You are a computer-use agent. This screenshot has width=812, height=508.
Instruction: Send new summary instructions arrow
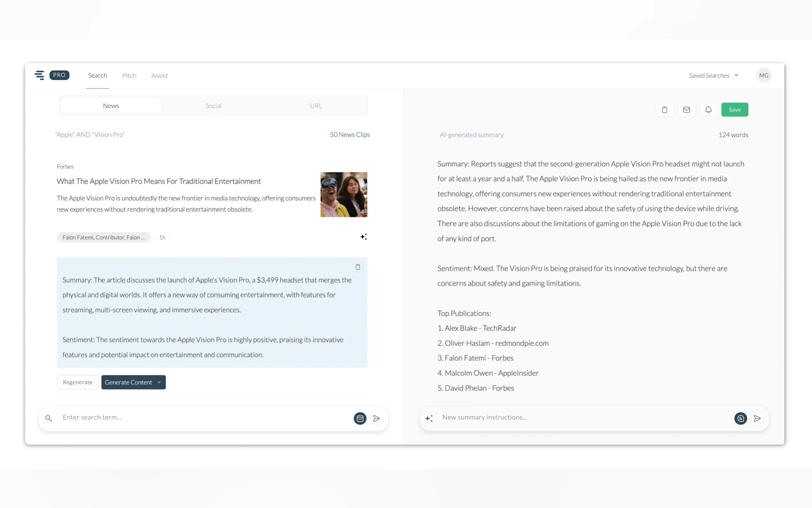(x=757, y=418)
